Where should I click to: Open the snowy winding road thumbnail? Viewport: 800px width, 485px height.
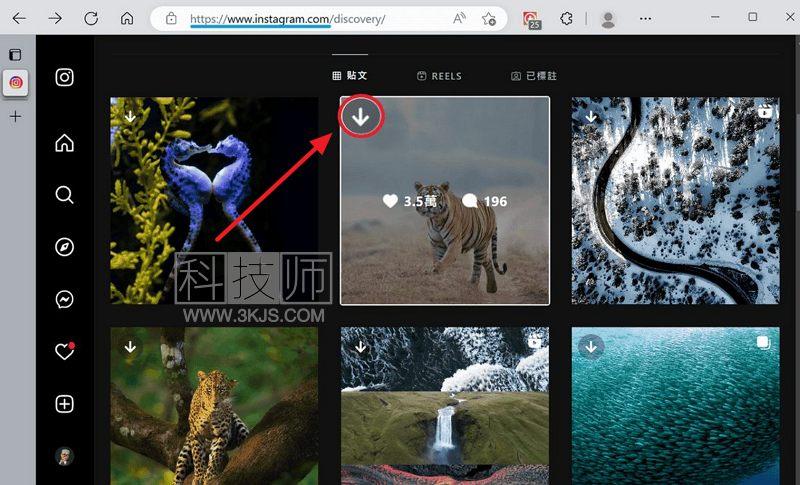coord(676,200)
